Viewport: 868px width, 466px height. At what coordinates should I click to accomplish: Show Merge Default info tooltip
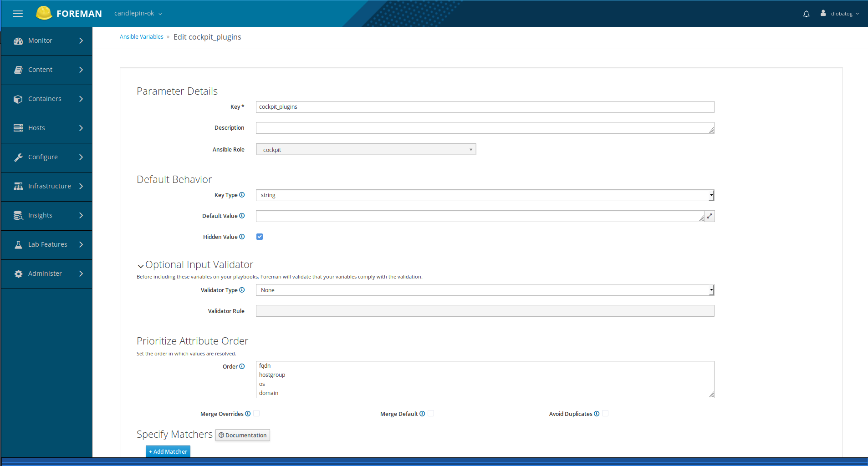422,414
